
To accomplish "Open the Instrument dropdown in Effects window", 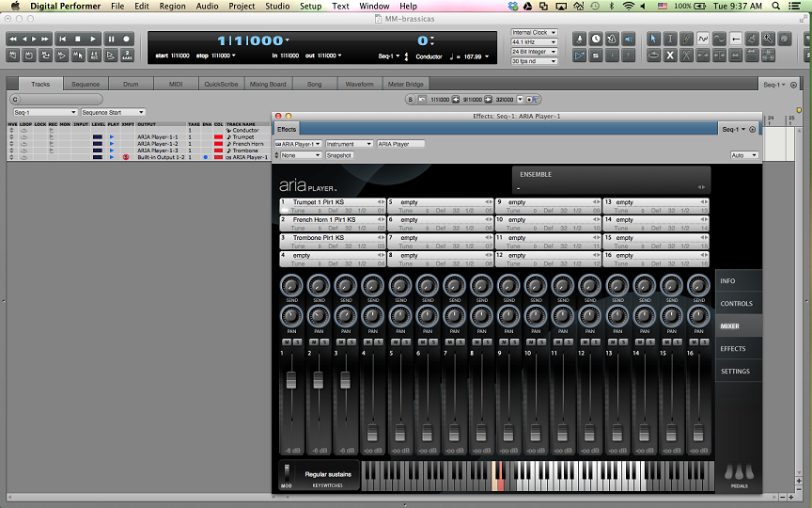I will 349,144.
